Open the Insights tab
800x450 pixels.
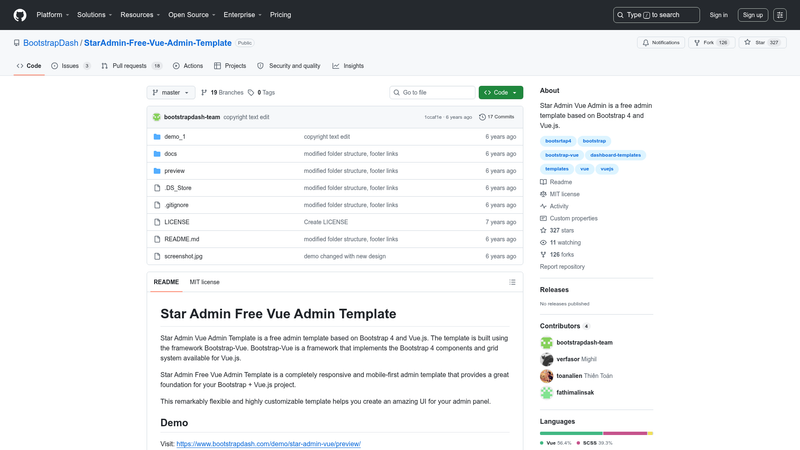pos(348,66)
